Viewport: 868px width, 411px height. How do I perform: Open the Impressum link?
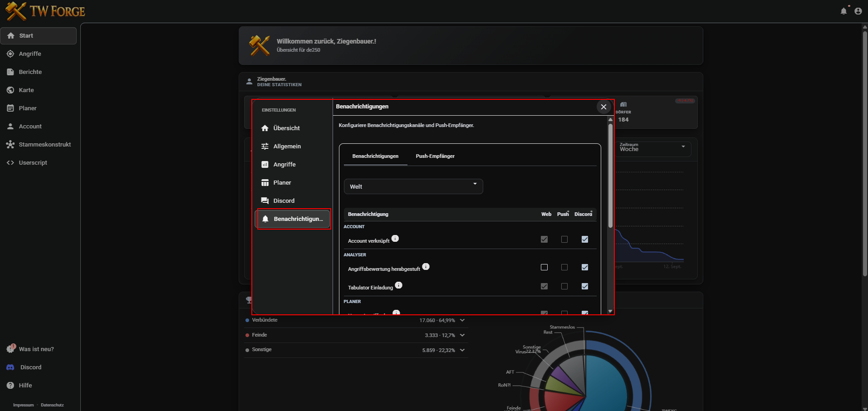(x=24, y=405)
